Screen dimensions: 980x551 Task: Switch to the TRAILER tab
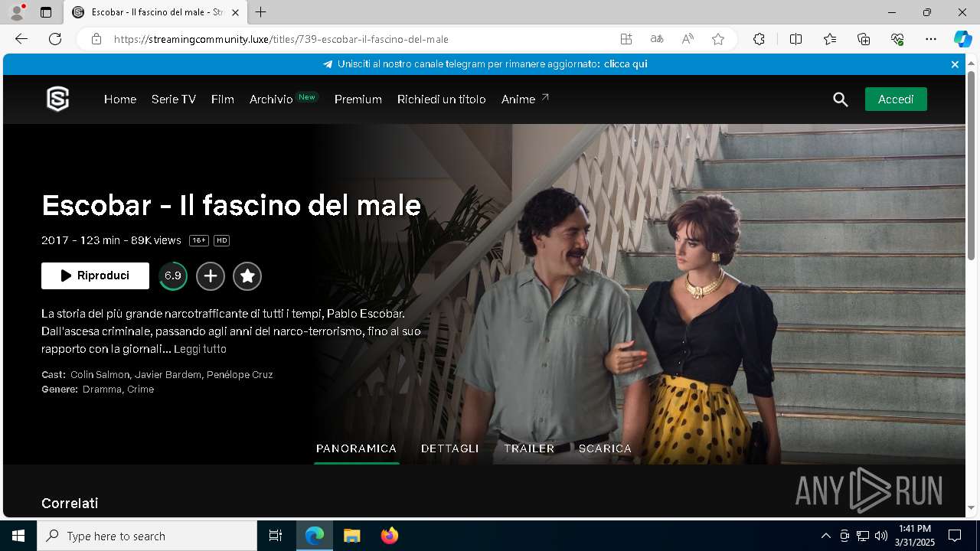pyautogui.click(x=529, y=448)
